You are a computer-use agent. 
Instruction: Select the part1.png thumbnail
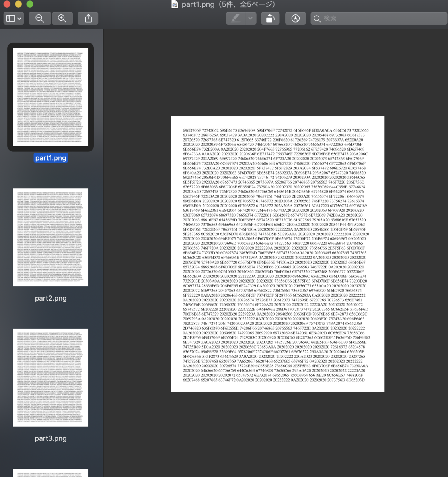coord(51,97)
